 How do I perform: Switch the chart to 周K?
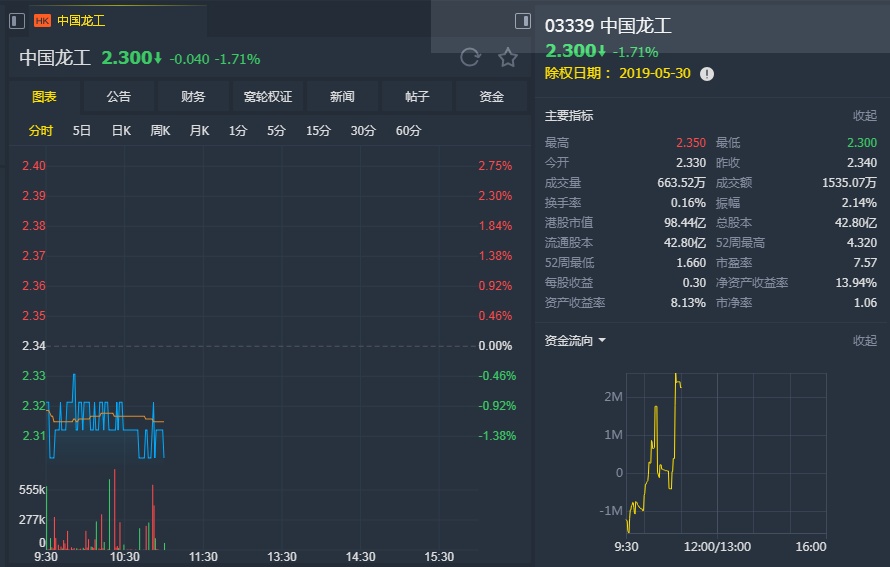pos(160,131)
